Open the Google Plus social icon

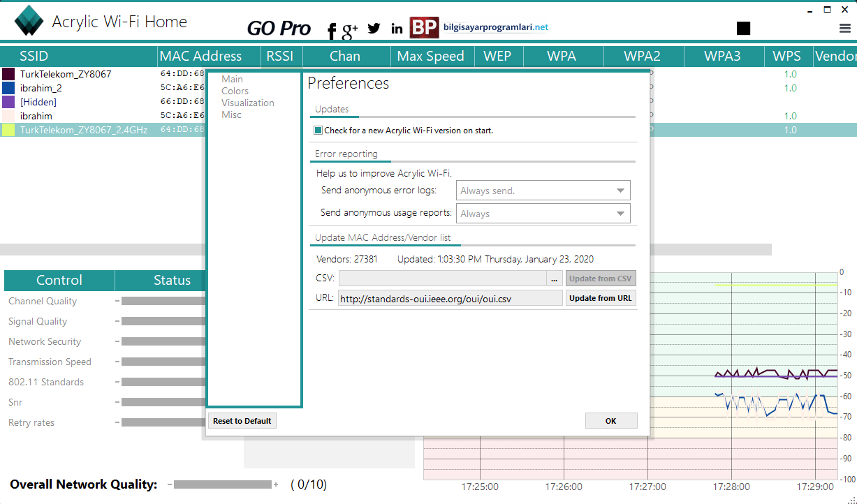tap(350, 30)
